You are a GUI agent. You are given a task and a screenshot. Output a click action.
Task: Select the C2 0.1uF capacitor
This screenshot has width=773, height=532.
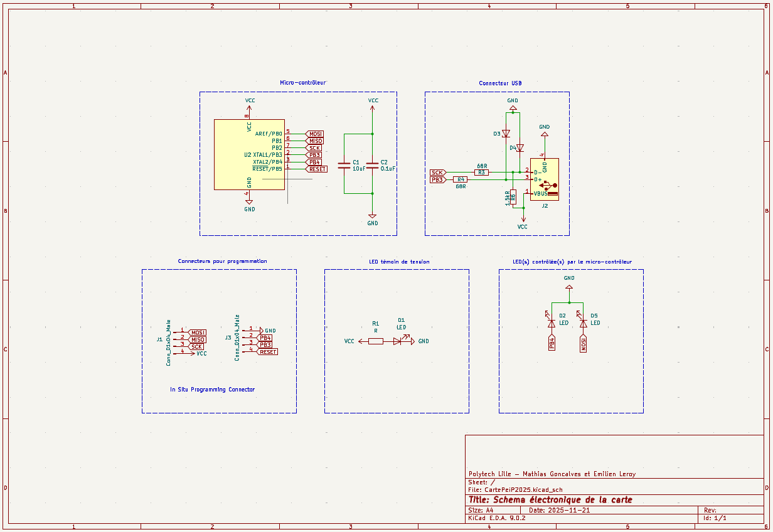(373, 165)
